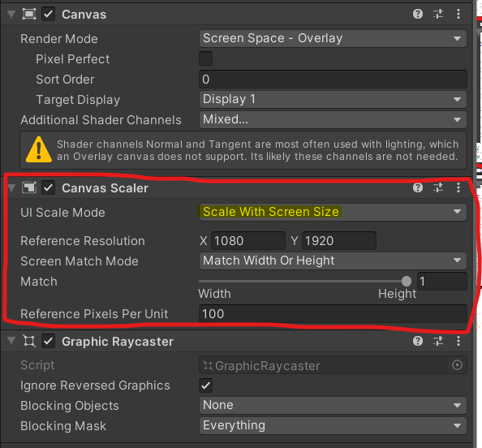Open the Blocking Mask dropdown
Image resolution: width=482 pixels, height=448 pixels.
[333, 425]
